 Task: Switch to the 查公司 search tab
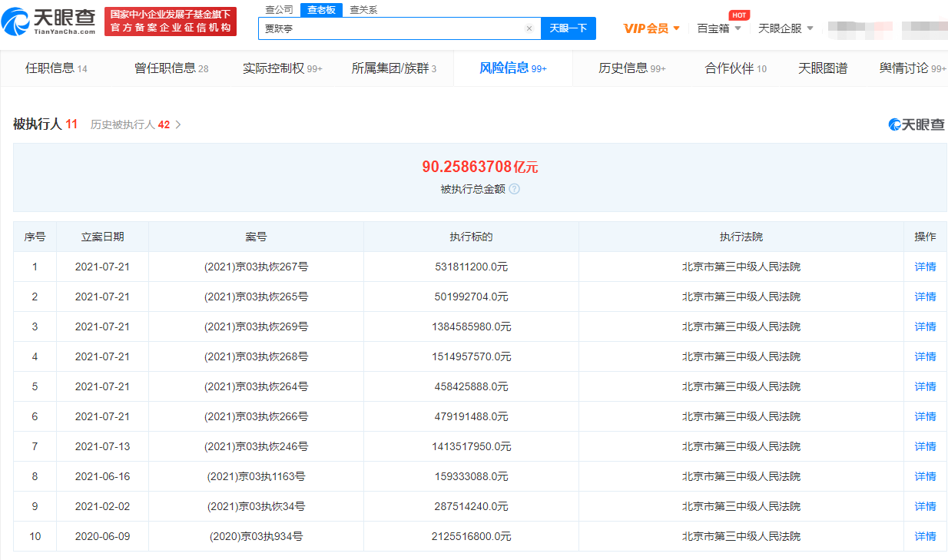click(x=279, y=10)
